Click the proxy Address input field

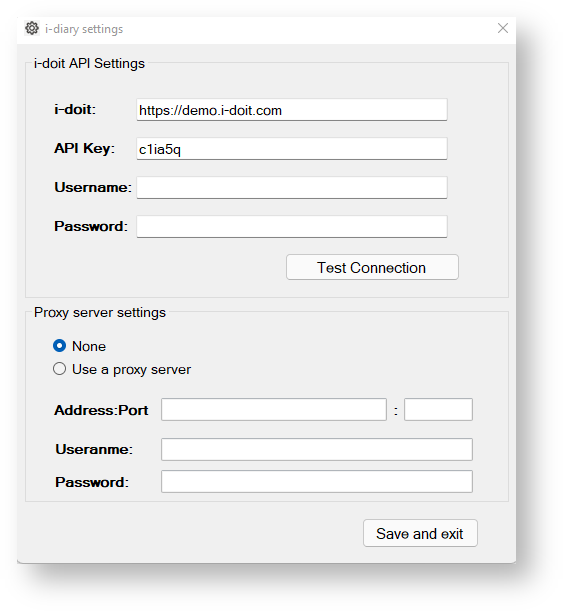[274, 409]
